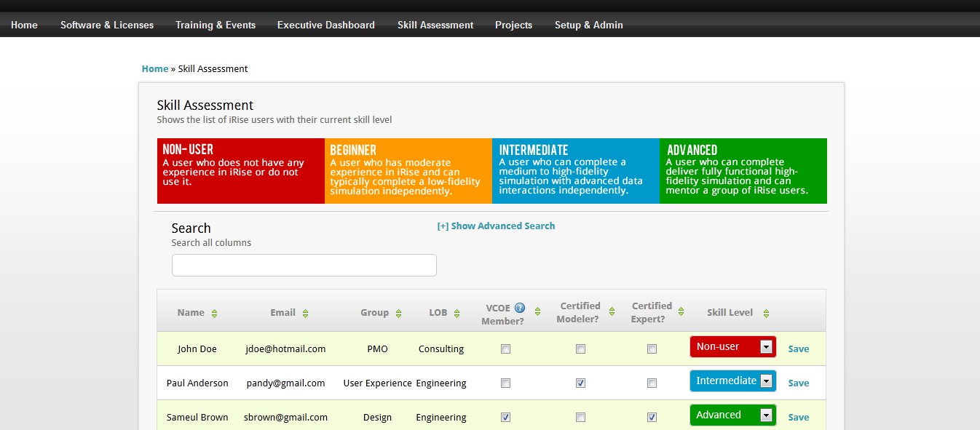980x430 pixels.
Task: Click the User Experience group cell
Action: (378, 383)
